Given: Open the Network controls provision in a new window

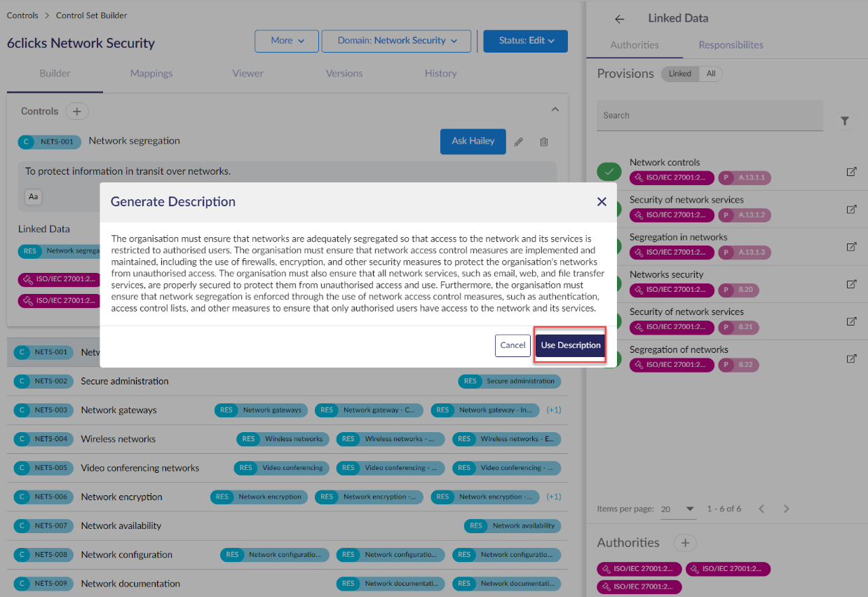Looking at the screenshot, I should (851, 171).
